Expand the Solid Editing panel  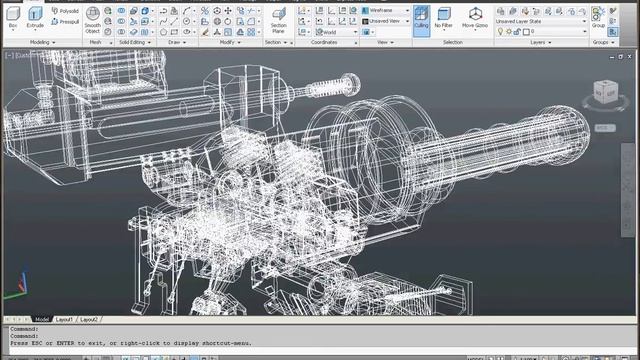coord(135,42)
